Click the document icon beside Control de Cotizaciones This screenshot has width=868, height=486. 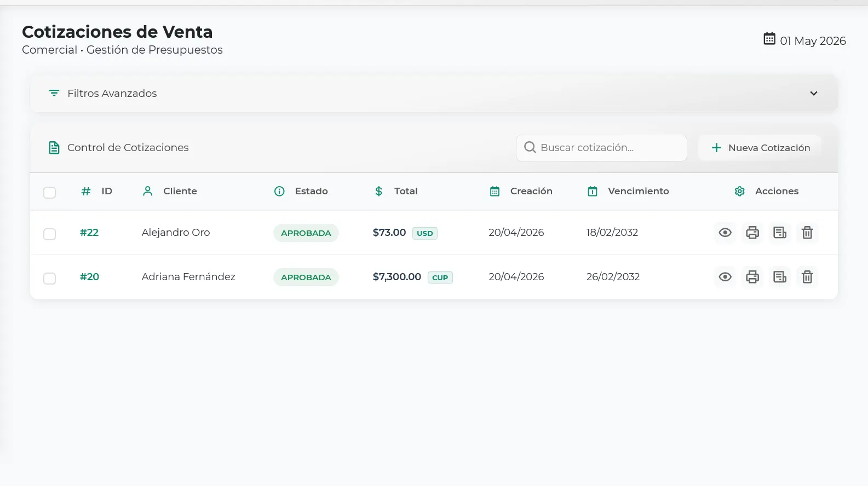coord(54,148)
